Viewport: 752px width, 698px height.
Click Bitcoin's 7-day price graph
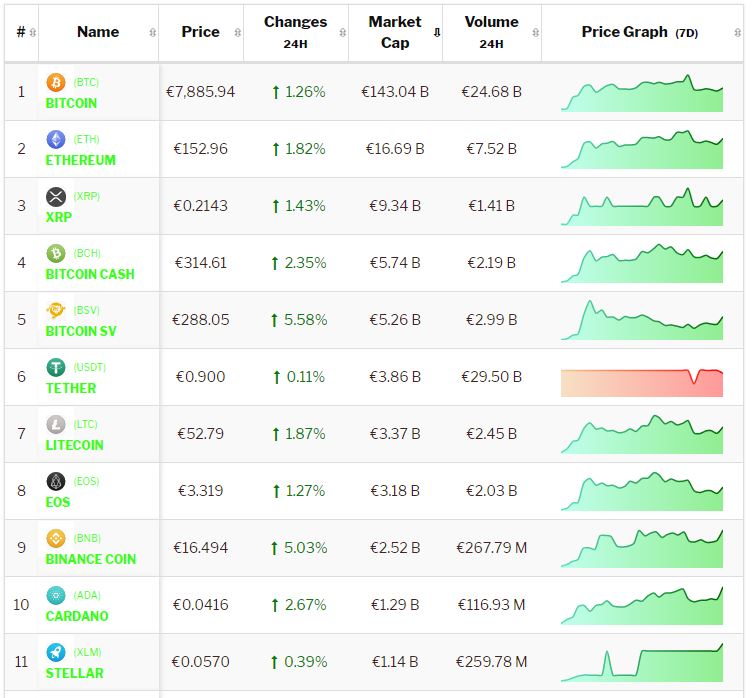point(641,93)
